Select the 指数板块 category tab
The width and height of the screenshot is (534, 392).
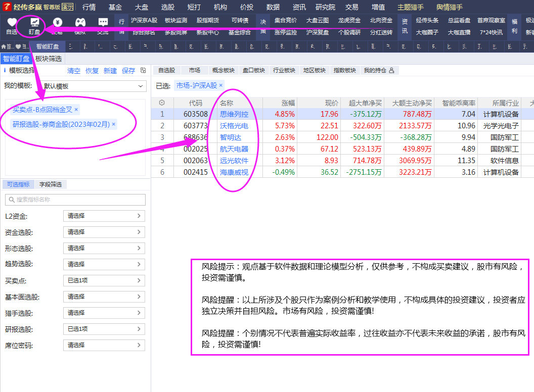345,70
